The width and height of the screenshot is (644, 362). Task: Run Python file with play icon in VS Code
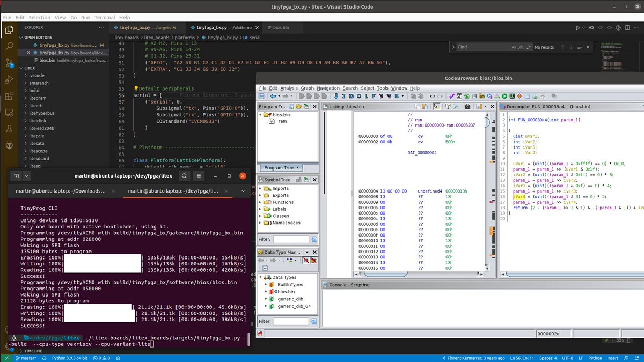tap(577, 27)
